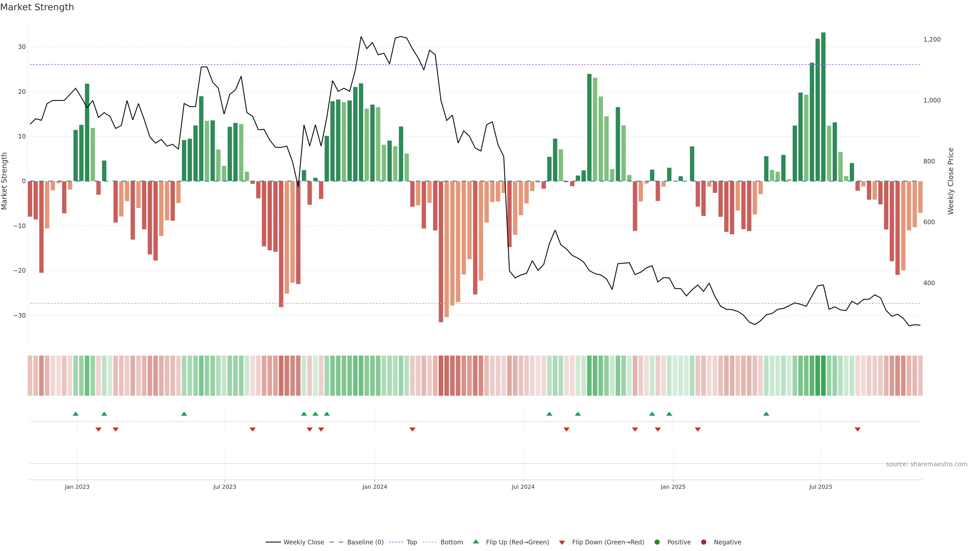Click the leftmost red flip-down triangle marker

(99, 429)
